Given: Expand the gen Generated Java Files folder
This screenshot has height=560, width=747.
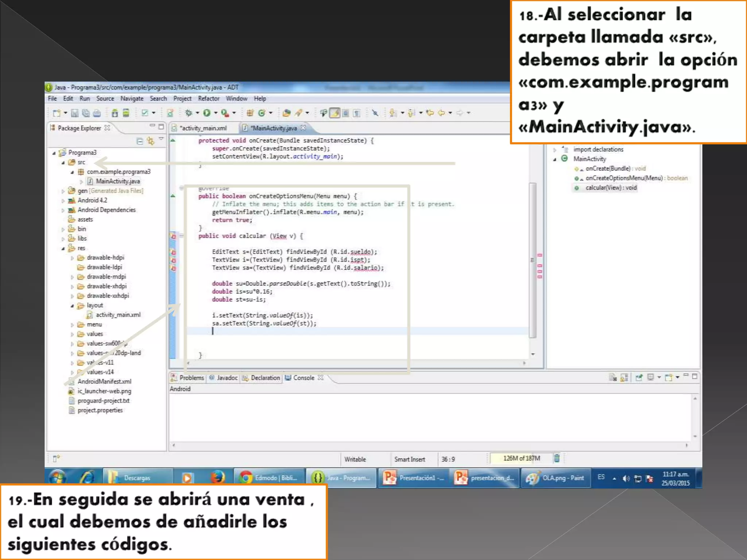Looking at the screenshot, I should click(63, 191).
